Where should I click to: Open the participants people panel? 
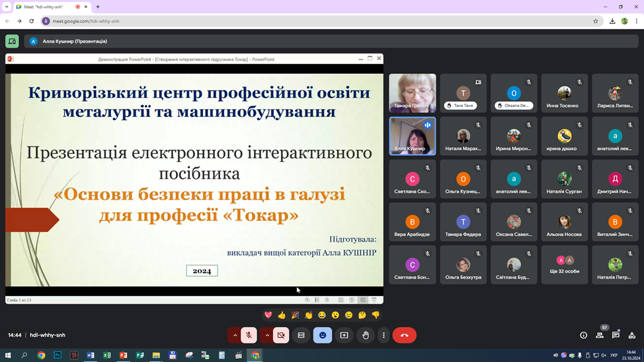600,336
